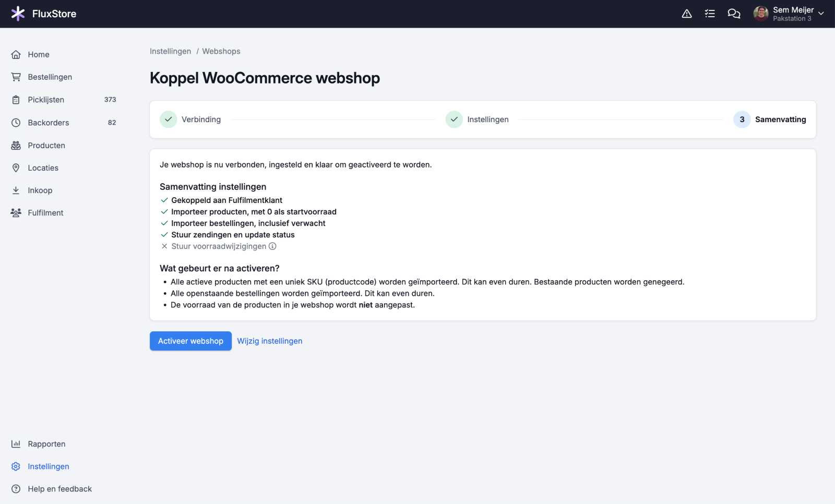
Task: Open the chat messages icon
Action: [734, 14]
